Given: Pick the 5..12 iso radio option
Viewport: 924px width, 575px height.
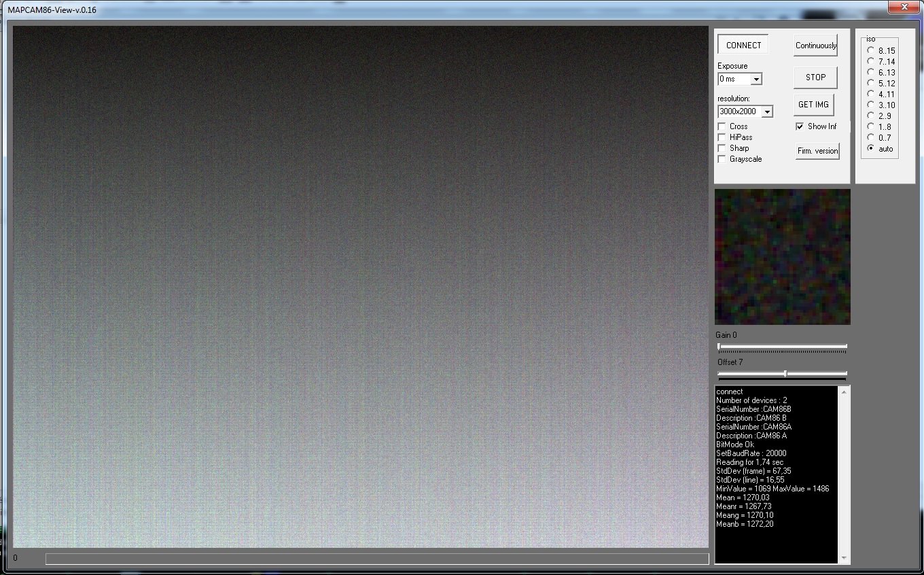Looking at the screenshot, I should 871,83.
